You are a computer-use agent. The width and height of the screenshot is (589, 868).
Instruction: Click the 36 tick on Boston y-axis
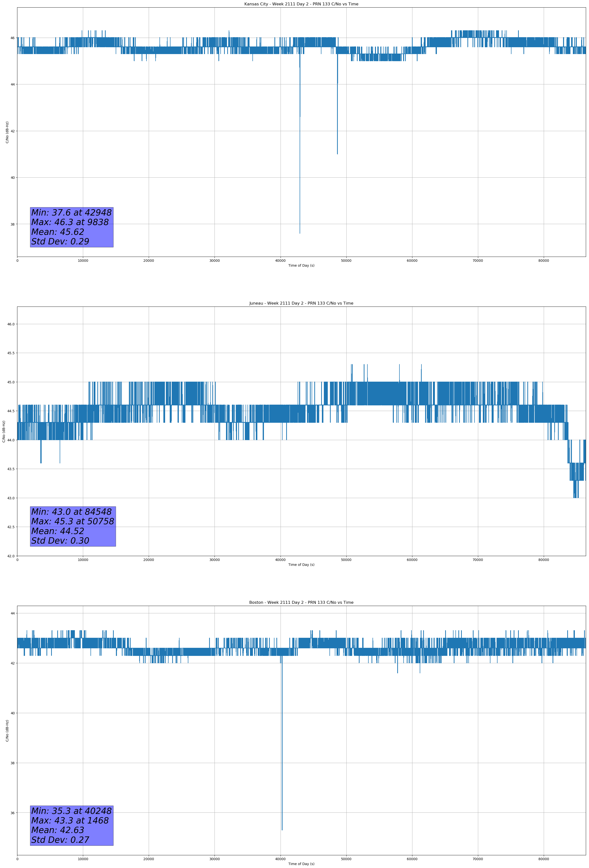click(13, 813)
